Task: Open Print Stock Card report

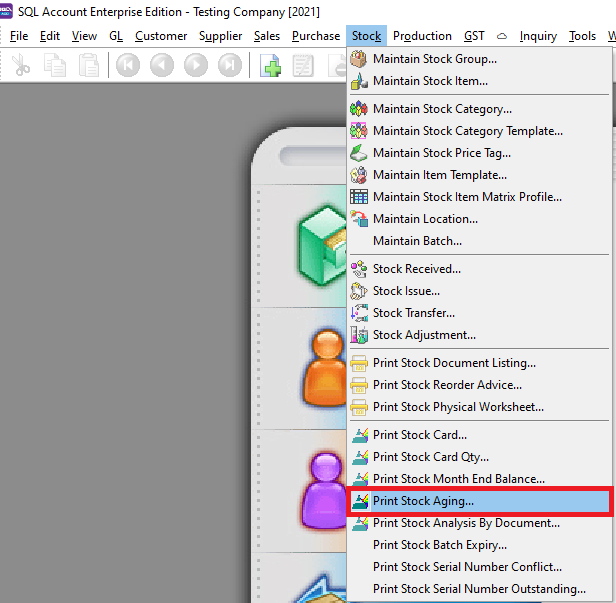Action: pos(419,435)
